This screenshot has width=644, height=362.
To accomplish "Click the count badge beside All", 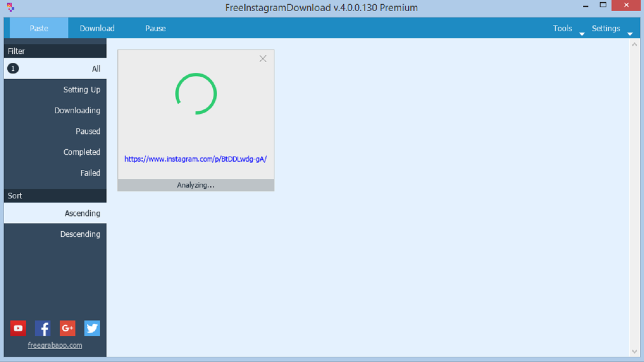I will tap(13, 69).
